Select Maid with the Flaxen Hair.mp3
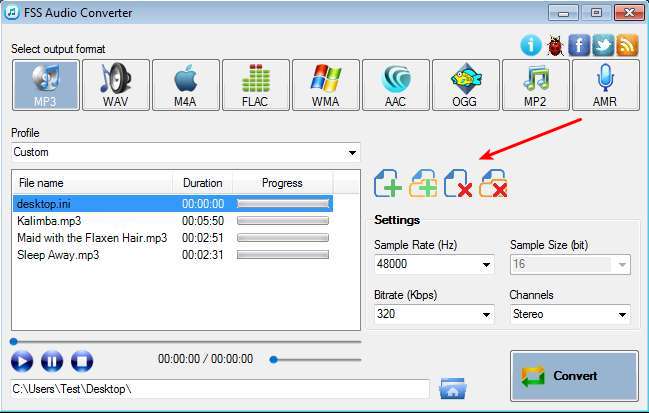The width and height of the screenshot is (649, 413). coord(173,238)
